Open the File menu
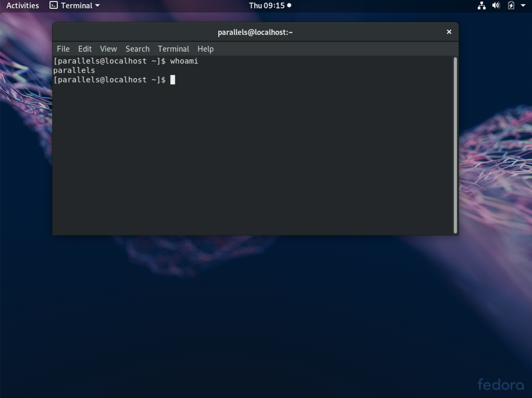The height and width of the screenshot is (398, 532). pyautogui.click(x=63, y=49)
